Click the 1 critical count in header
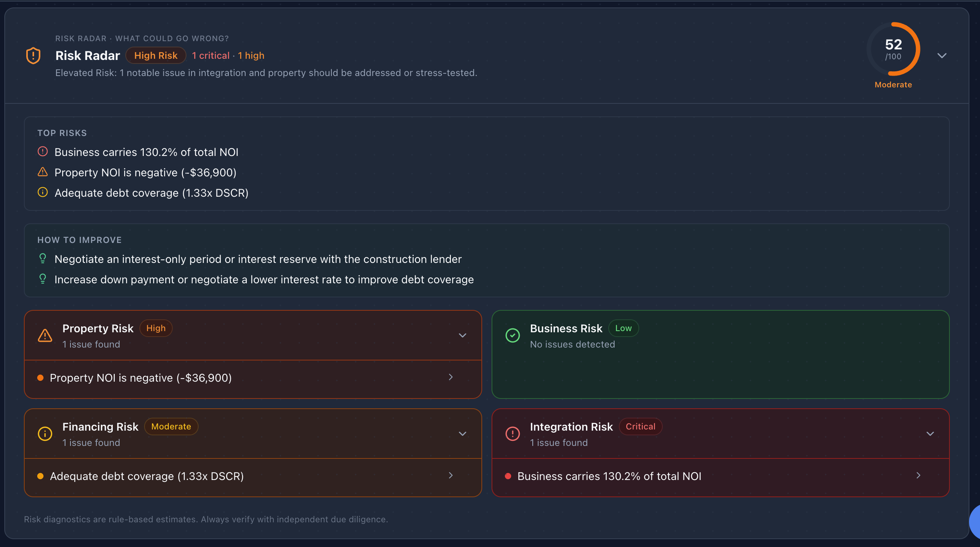980x547 pixels. [x=210, y=55]
